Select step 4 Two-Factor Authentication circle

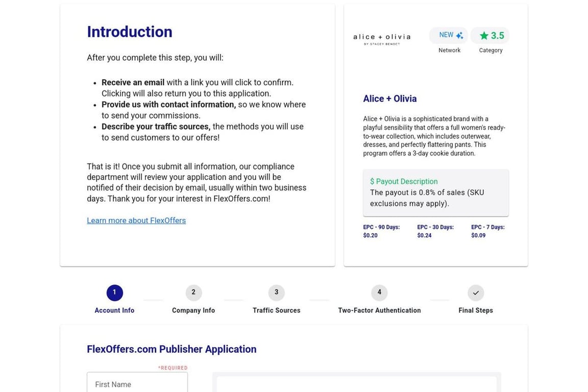379,292
